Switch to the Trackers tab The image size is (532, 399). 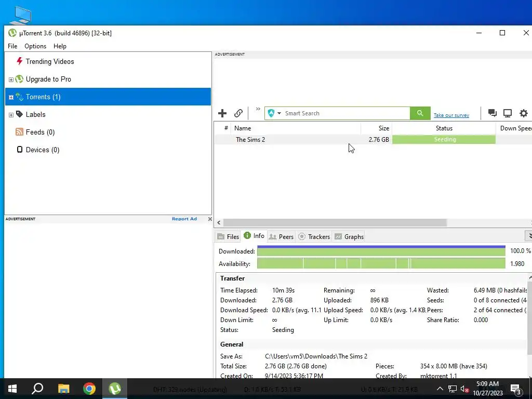pos(314,236)
